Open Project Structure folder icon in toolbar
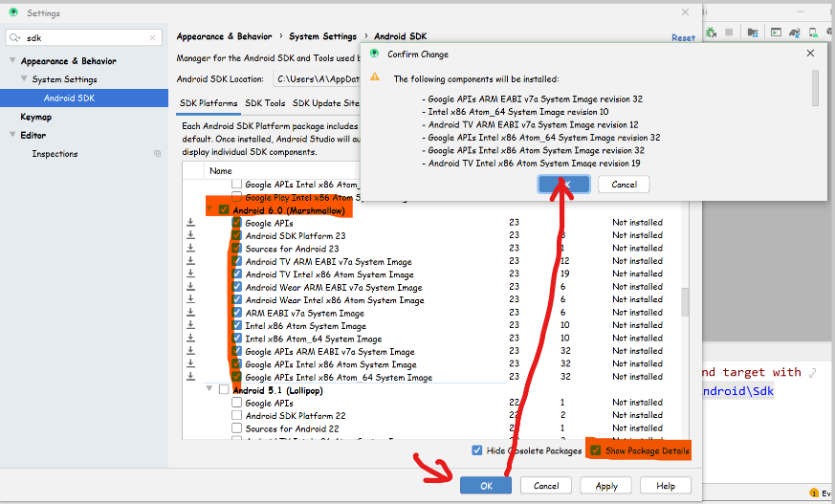The width and height of the screenshot is (835, 504). (753, 33)
